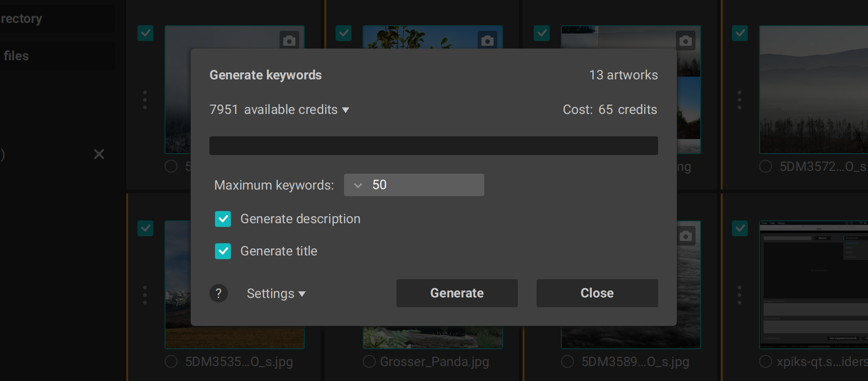Open the xpiks-qt screenshot thumbnail

[813, 285]
